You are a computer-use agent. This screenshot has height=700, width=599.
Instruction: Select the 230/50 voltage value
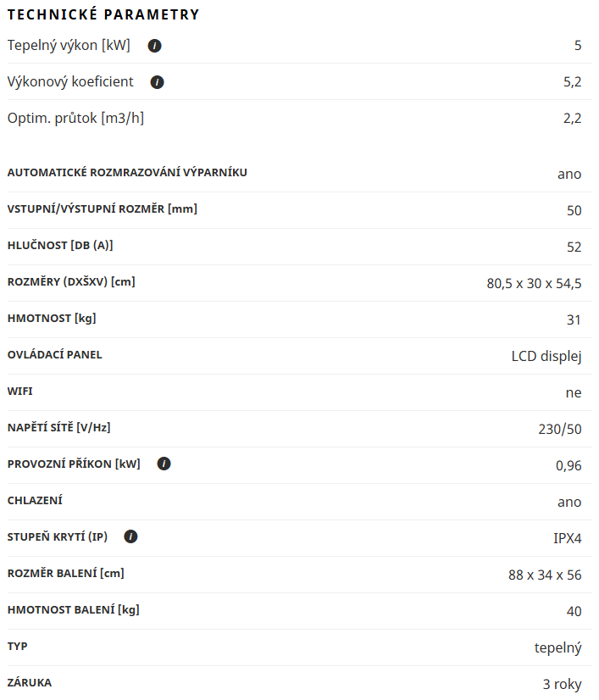click(560, 429)
